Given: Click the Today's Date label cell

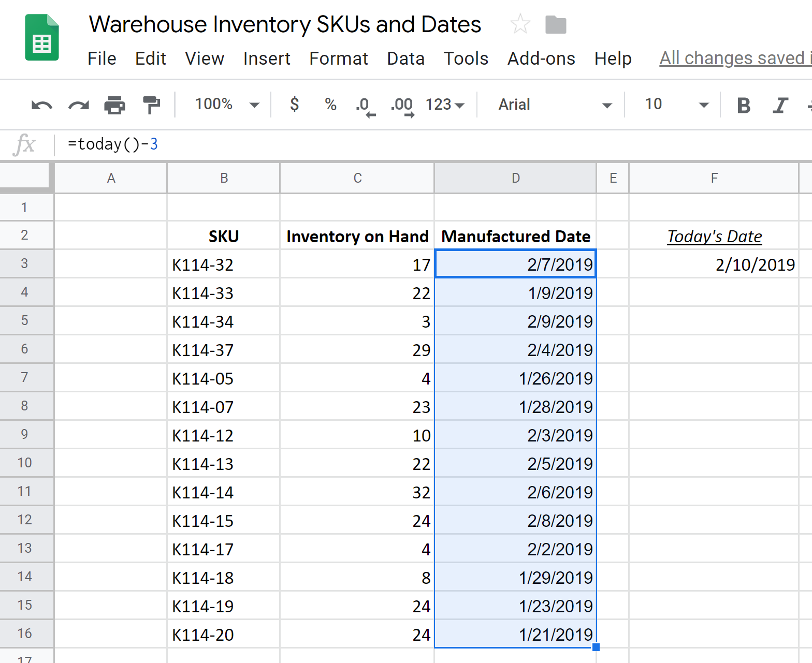Looking at the screenshot, I should pyautogui.click(x=714, y=236).
